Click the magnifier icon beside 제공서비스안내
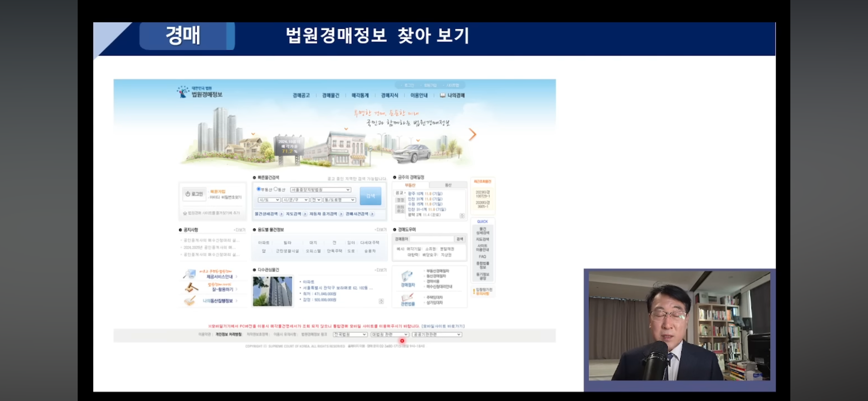The width and height of the screenshot is (868, 401). point(190,274)
